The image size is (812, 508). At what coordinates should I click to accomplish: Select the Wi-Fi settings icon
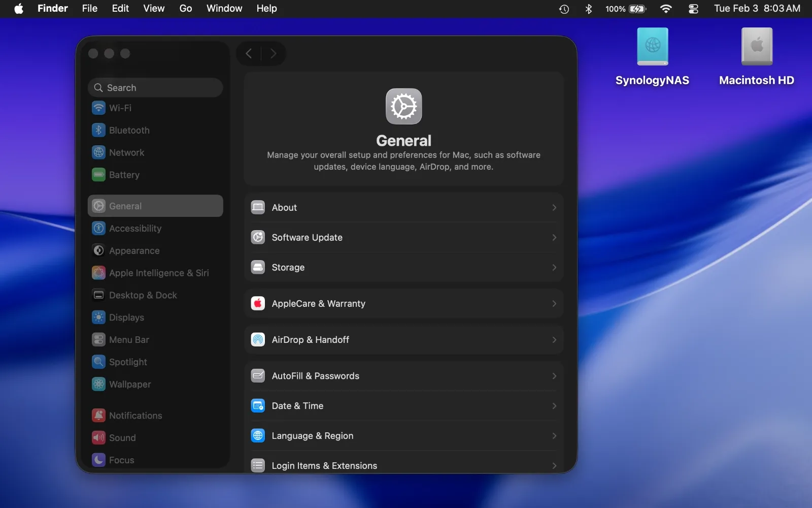pos(98,108)
